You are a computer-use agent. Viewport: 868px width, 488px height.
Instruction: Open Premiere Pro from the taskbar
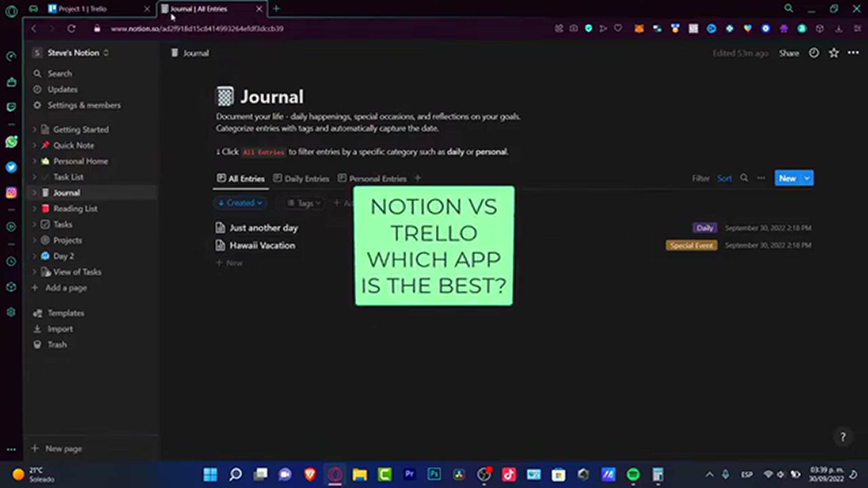[410, 474]
